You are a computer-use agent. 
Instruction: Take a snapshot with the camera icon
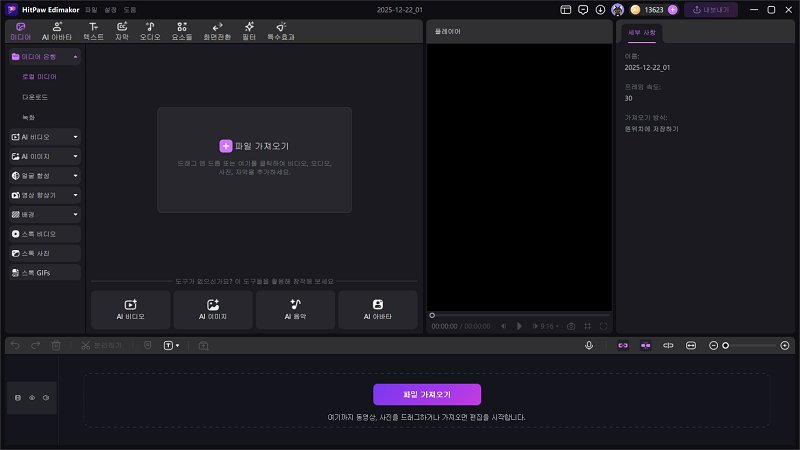click(x=571, y=326)
